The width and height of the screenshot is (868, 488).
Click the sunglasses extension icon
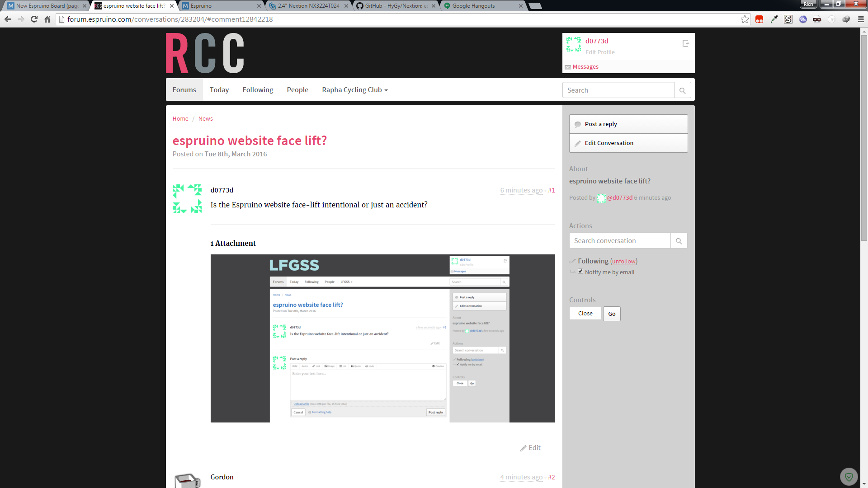coord(817,19)
